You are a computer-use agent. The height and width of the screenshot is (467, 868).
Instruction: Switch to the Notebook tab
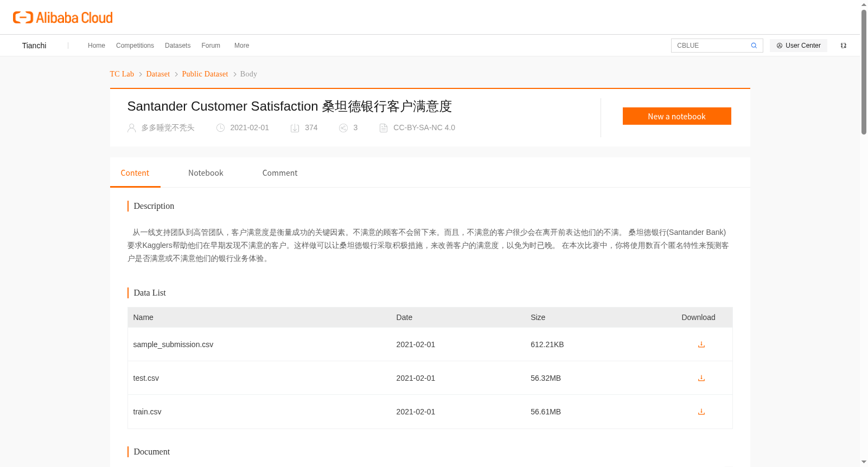click(206, 172)
